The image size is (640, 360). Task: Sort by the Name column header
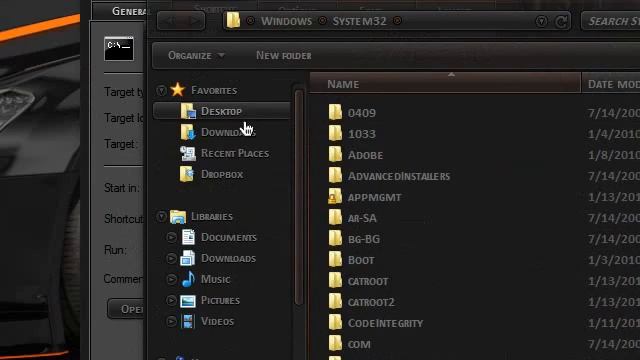[445, 83]
